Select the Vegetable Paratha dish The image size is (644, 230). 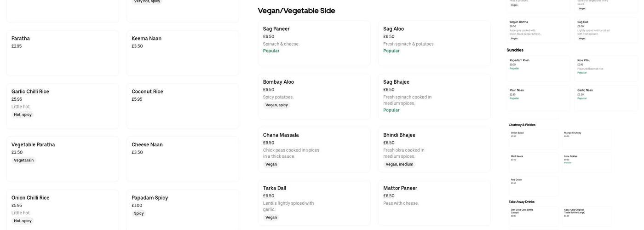[63, 159]
